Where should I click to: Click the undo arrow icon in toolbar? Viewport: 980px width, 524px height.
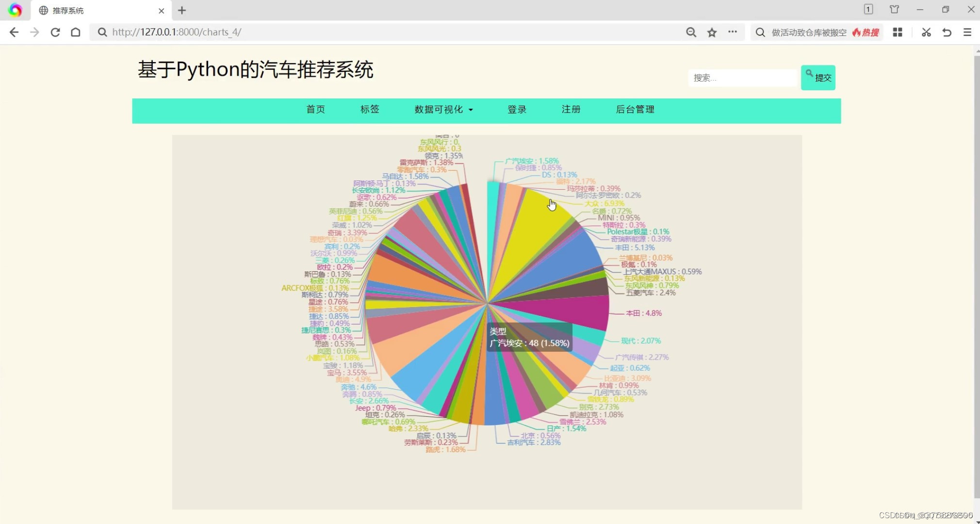coord(947,32)
